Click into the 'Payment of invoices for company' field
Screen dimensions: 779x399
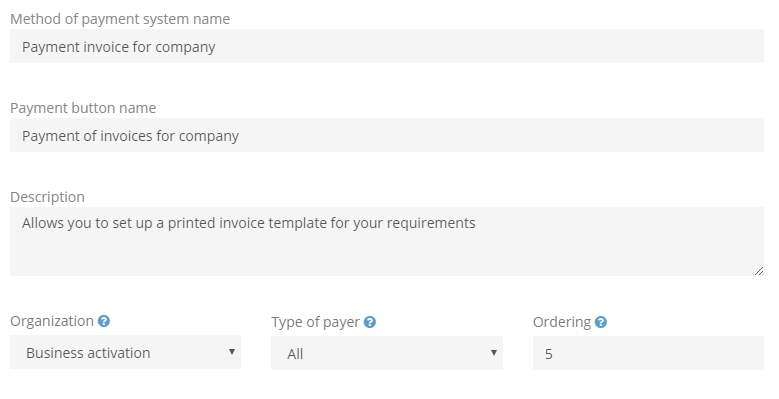click(x=387, y=135)
